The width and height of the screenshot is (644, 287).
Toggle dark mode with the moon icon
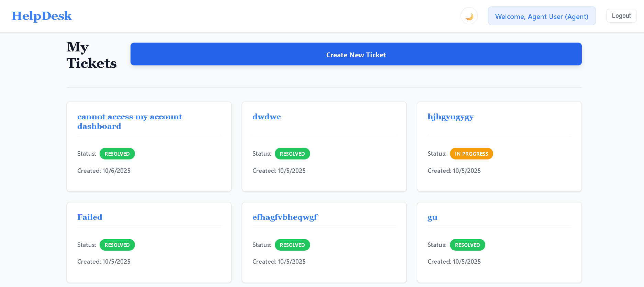pos(469,16)
